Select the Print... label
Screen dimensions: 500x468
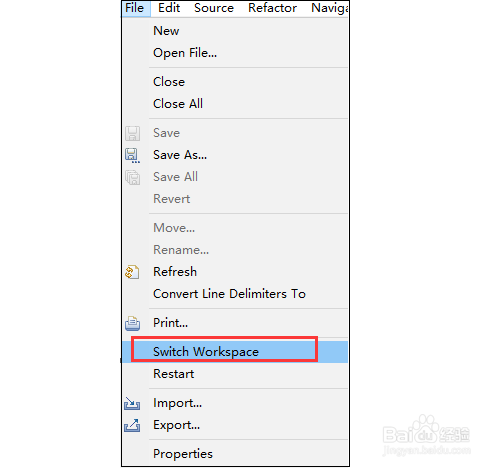click(170, 323)
